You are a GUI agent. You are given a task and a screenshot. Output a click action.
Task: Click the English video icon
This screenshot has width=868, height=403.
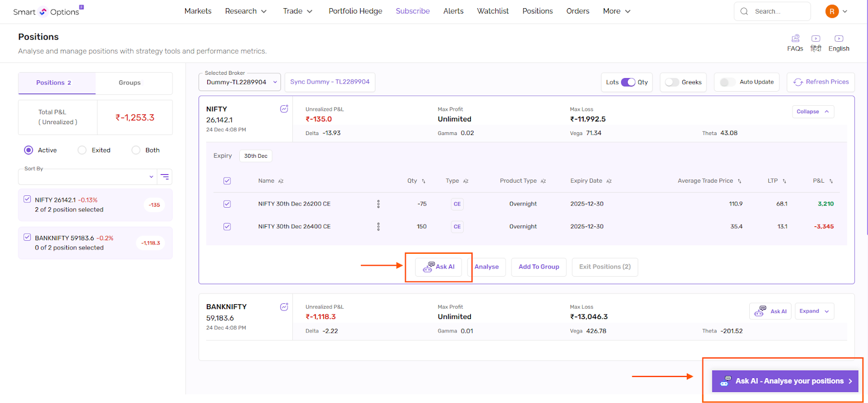(x=839, y=39)
